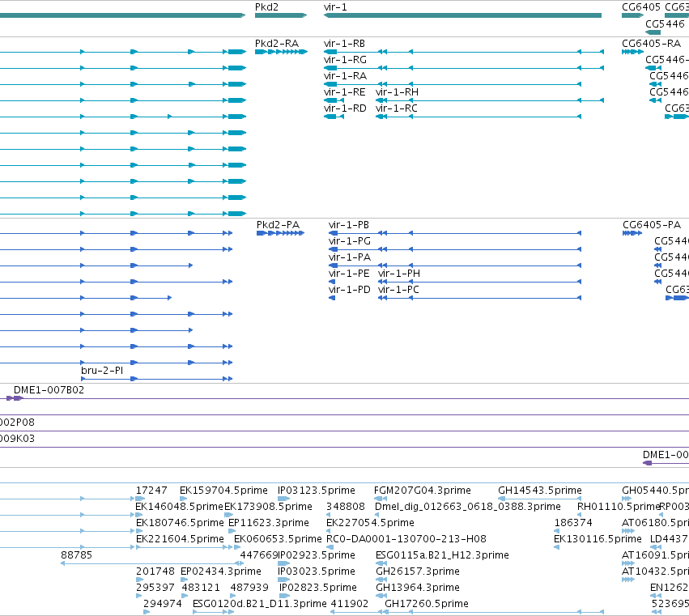Click EST EK060653.5prime label
689x616 pixels.
[x=278, y=539]
